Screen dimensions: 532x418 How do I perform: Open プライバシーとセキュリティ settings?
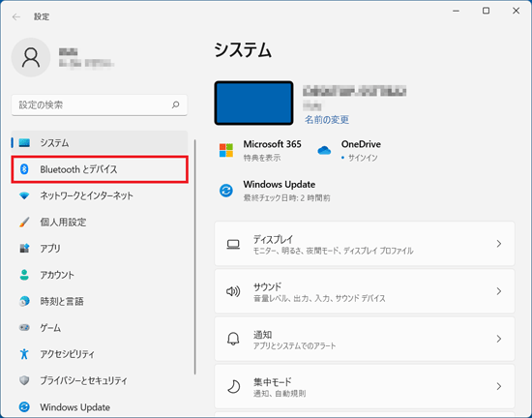[100, 380]
